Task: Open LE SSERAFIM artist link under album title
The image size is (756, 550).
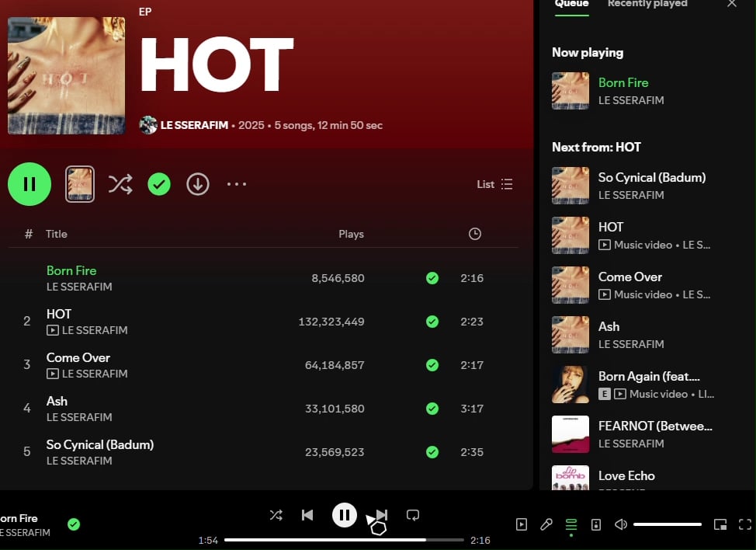Action: (194, 125)
